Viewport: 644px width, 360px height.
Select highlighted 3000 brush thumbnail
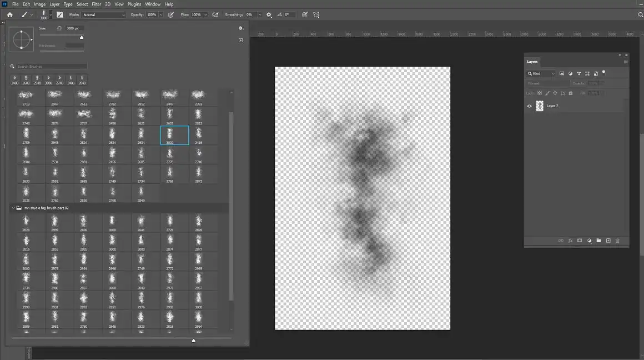click(174, 135)
